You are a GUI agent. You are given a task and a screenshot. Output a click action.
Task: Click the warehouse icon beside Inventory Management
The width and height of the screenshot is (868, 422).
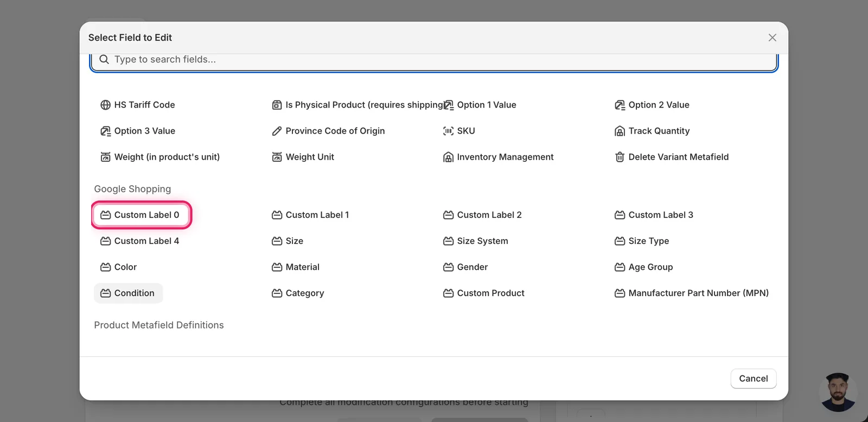448,157
